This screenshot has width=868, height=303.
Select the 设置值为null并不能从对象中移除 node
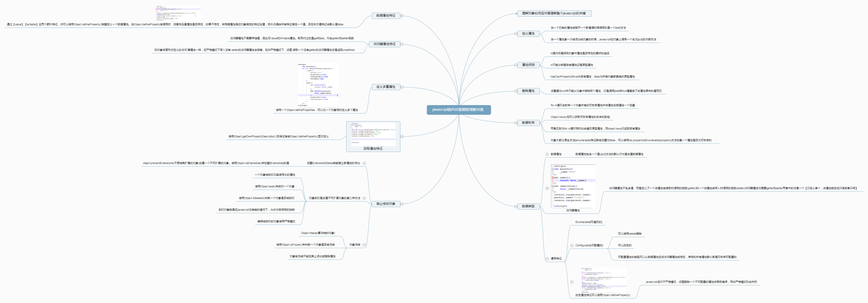606,91
